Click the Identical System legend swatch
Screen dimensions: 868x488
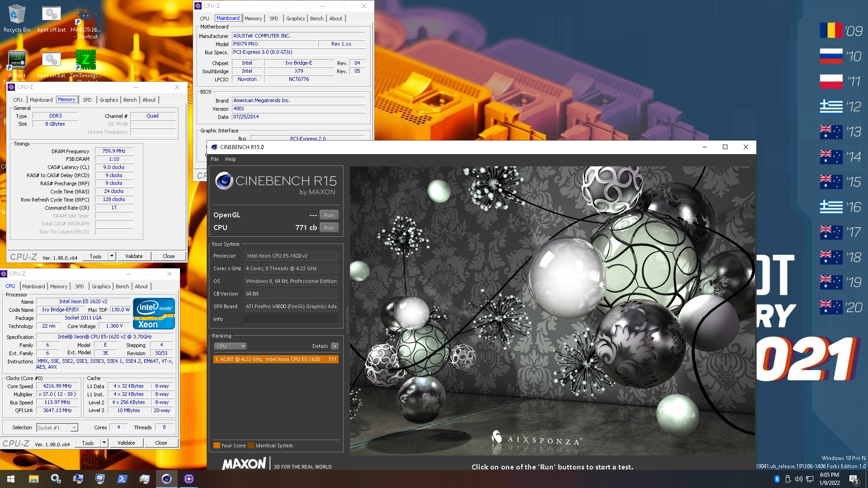pos(251,446)
